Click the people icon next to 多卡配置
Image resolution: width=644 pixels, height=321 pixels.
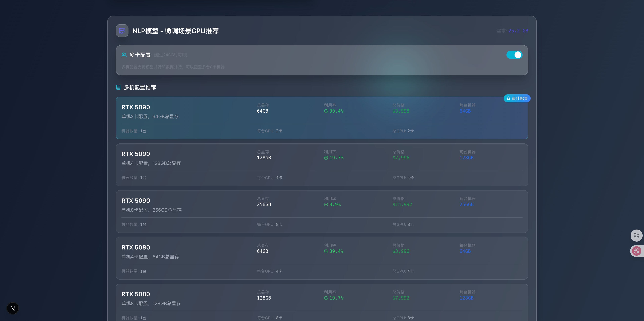tap(124, 55)
